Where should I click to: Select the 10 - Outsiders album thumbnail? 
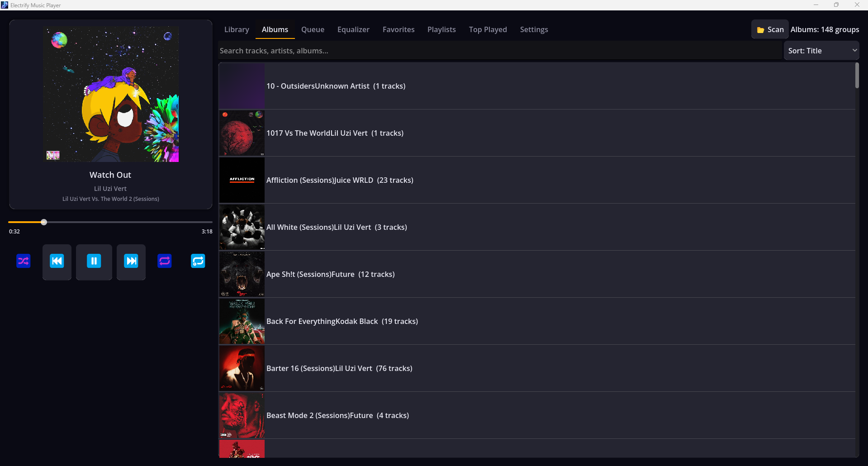click(x=242, y=86)
